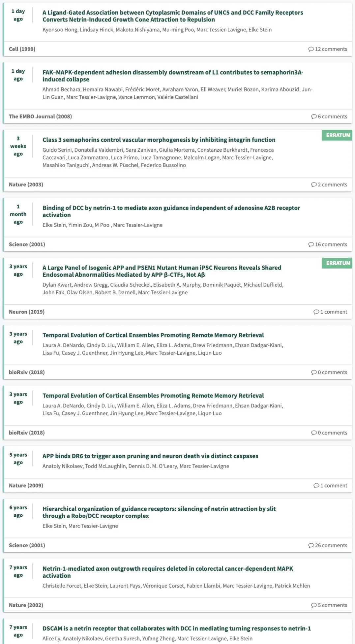355x644 pixels.
Task: Click comment bubble icon beside 12 comments
Action: click(x=311, y=49)
